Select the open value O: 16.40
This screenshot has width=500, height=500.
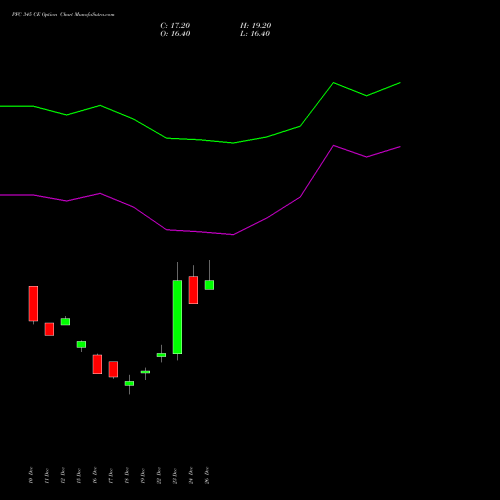click(175, 34)
